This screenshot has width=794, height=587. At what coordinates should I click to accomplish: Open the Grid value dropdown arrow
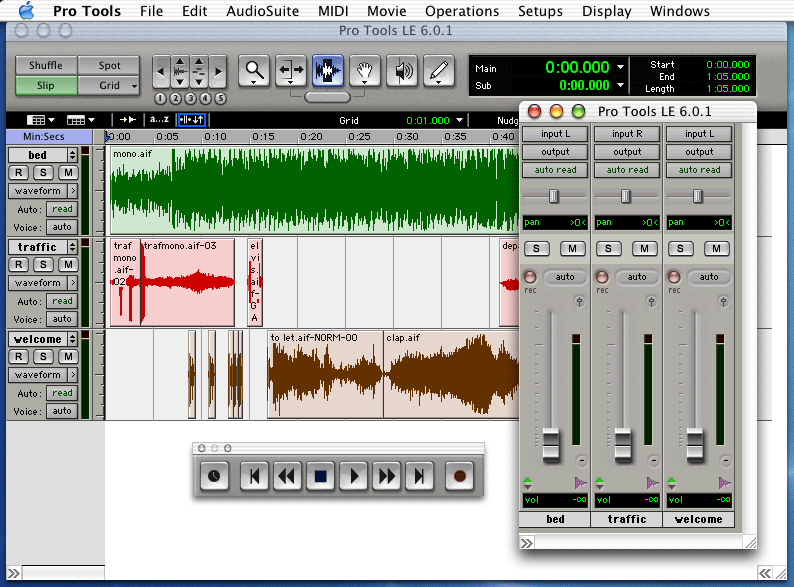[459, 120]
